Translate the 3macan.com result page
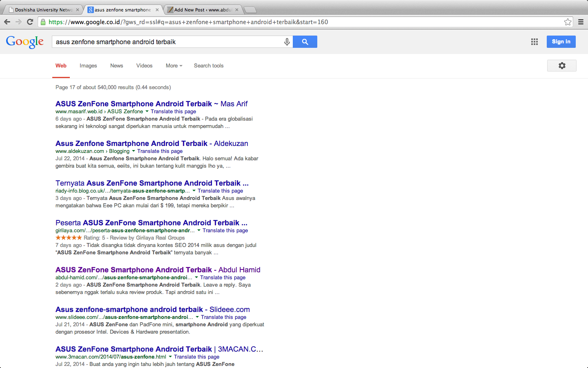This screenshot has height=368, width=588. pos(196,357)
